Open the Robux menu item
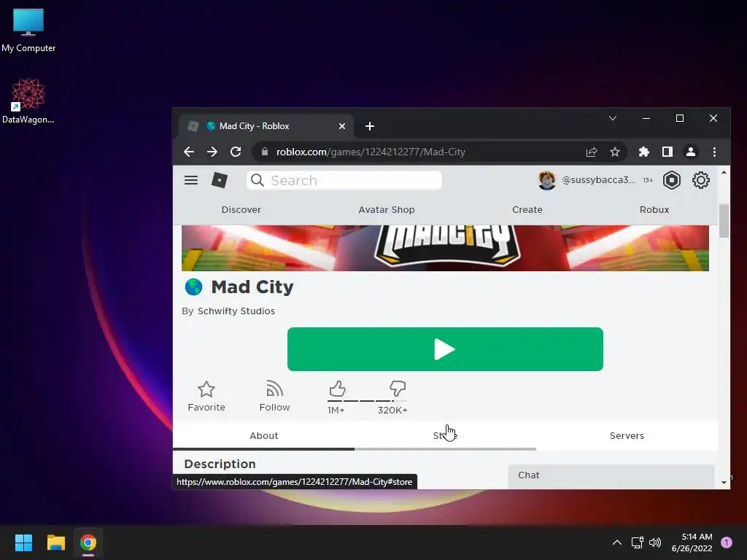 coord(654,209)
